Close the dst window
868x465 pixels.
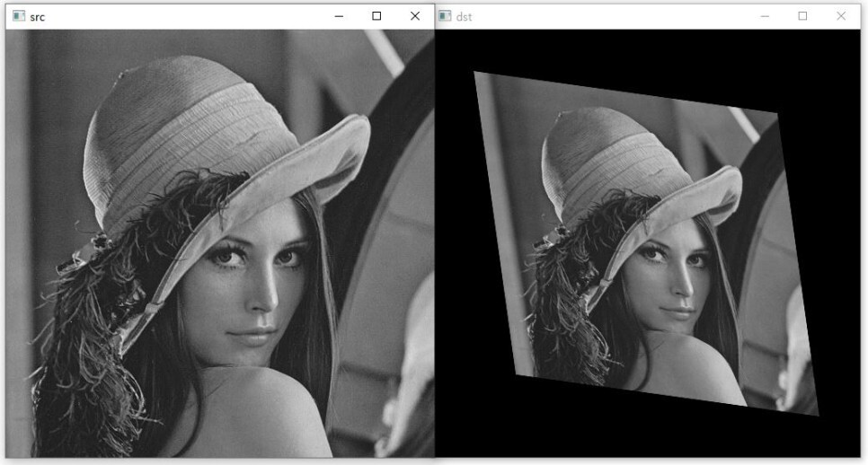pos(841,16)
